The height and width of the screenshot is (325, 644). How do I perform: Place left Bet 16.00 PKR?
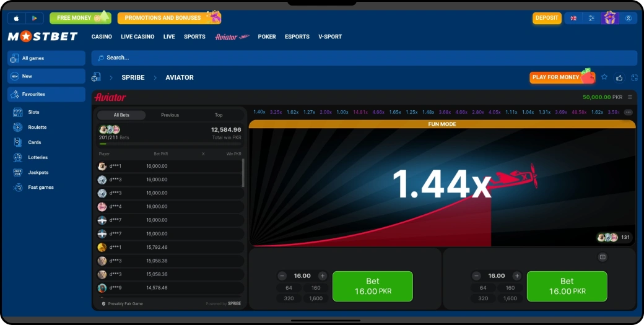(x=373, y=287)
